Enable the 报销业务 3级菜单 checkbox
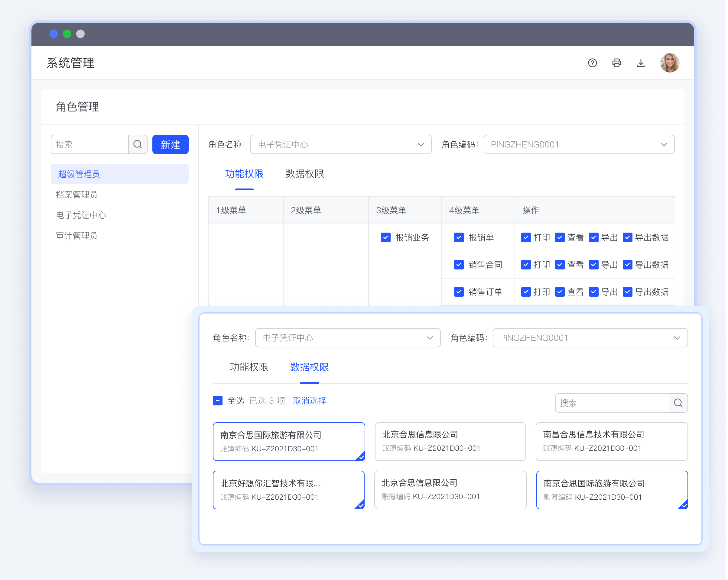This screenshot has width=728, height=580. [x=383, y=237]
